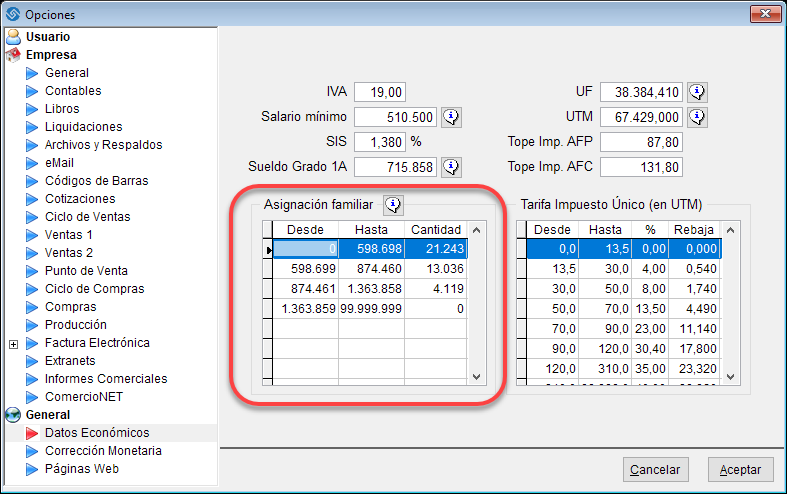The image size is (787, 494).
Task: Click scroll-up arrow of Tarifa Impuesto Único table
Action: coord(731,230)
